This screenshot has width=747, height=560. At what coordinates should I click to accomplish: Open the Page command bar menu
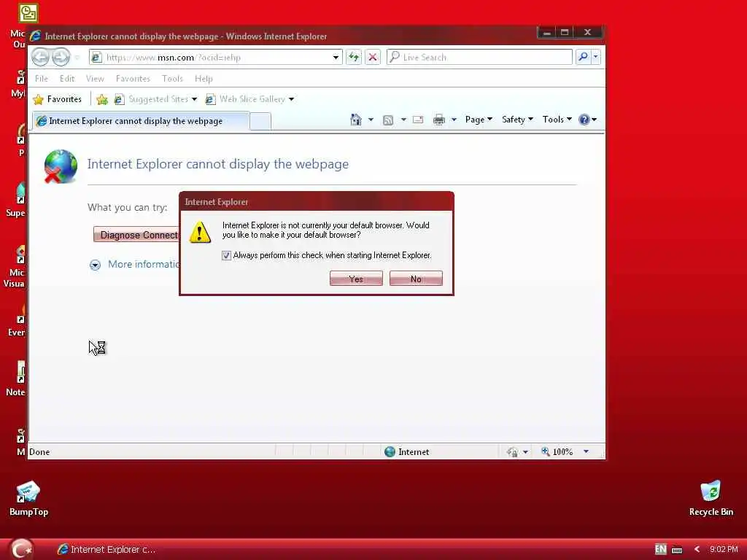tap(479, 120)
